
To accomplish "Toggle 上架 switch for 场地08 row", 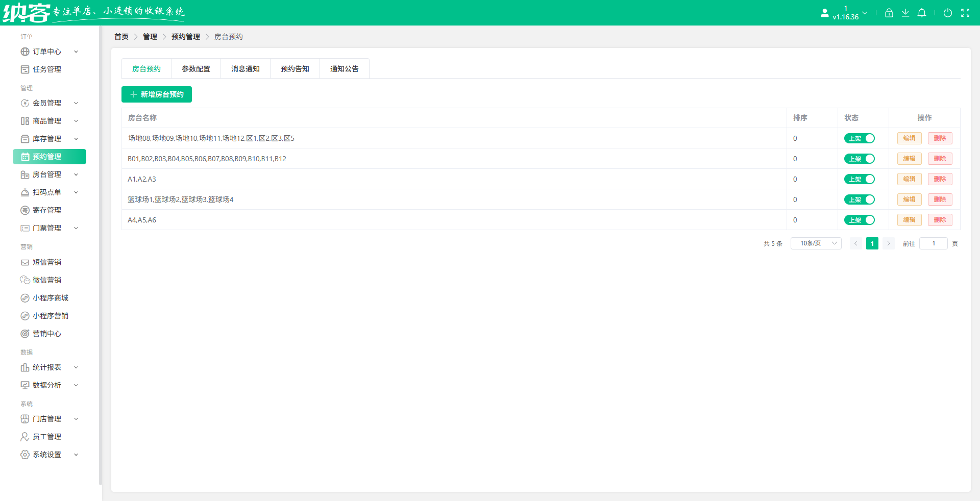I will coord(860,138).
